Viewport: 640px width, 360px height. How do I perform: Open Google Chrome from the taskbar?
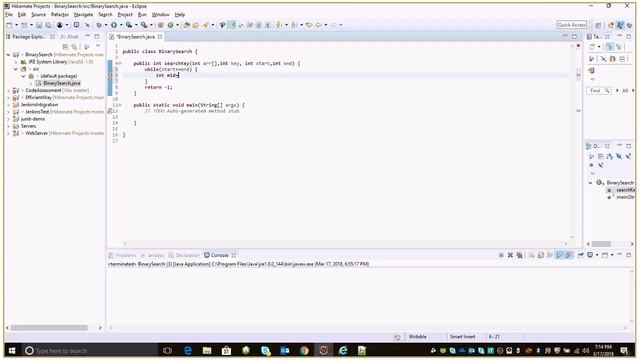tap(304, 351)
